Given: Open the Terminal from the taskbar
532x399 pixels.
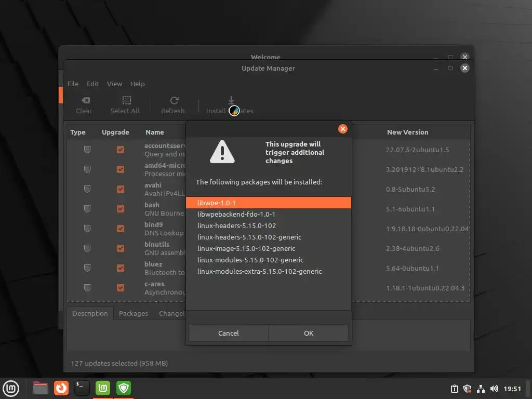Looking at the screenshot, I should 82,388.
